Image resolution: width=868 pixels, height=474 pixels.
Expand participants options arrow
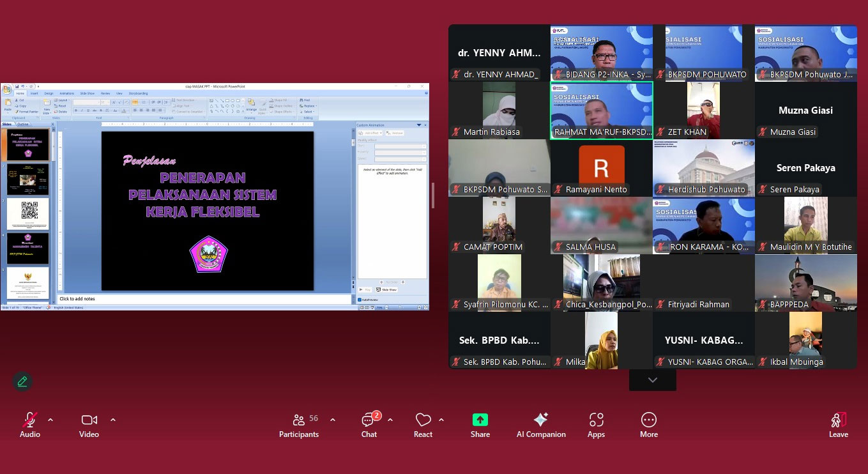(x=332, y=420)
